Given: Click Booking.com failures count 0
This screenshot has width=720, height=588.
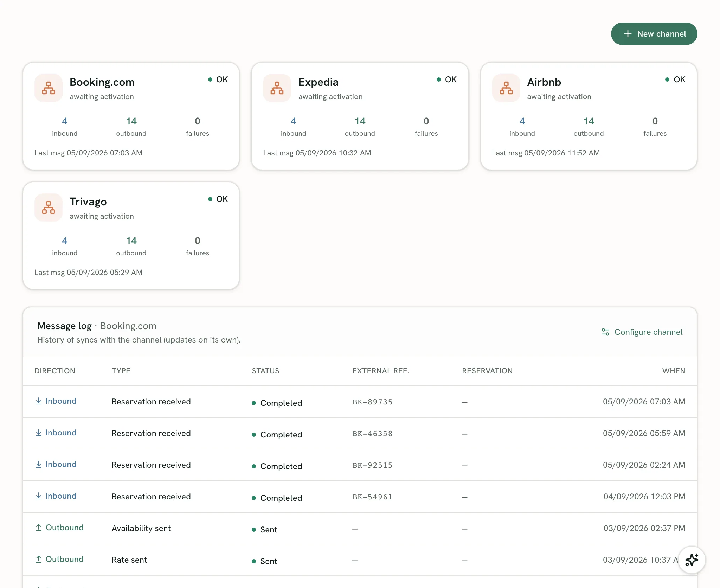Looking at the screenshot, I should (x=198, y=121).
